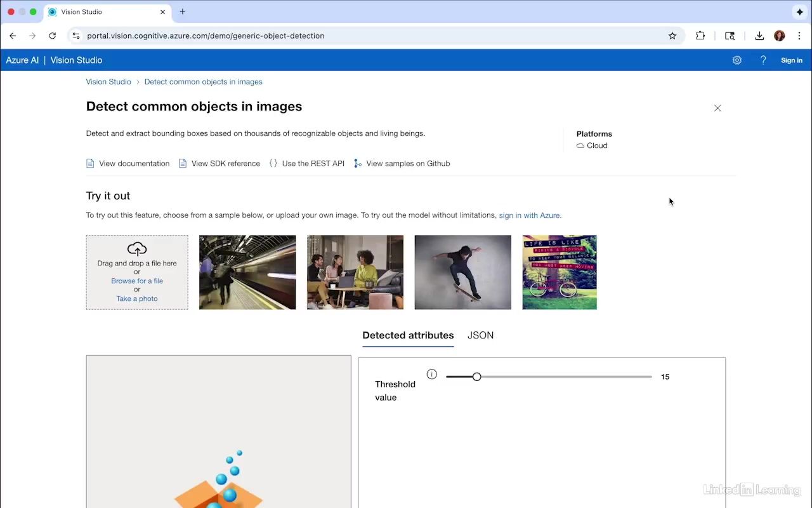
Task: Open Chrome downloads icon
Action: point(759,36)
